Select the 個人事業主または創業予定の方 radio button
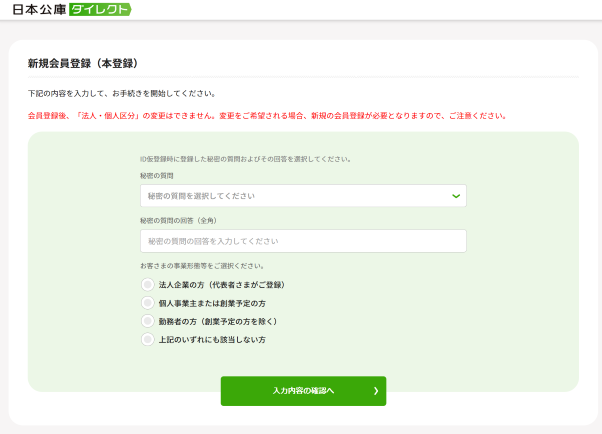The width and height of the screenshot is (602, 434). pyautogui.click(x=148, y=303)
